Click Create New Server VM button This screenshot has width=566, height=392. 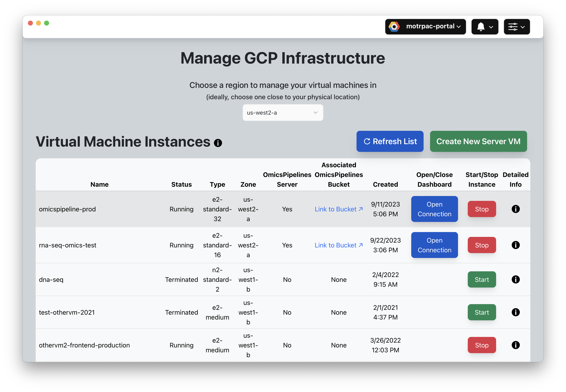tap(478, 141)
